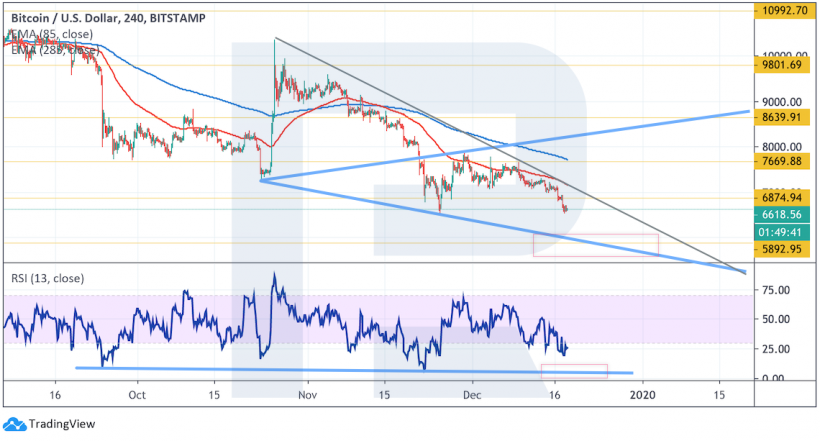
Task: Select the RSI (13, close) indicator label
Action: pyautogui.click(x=48, y=278)
